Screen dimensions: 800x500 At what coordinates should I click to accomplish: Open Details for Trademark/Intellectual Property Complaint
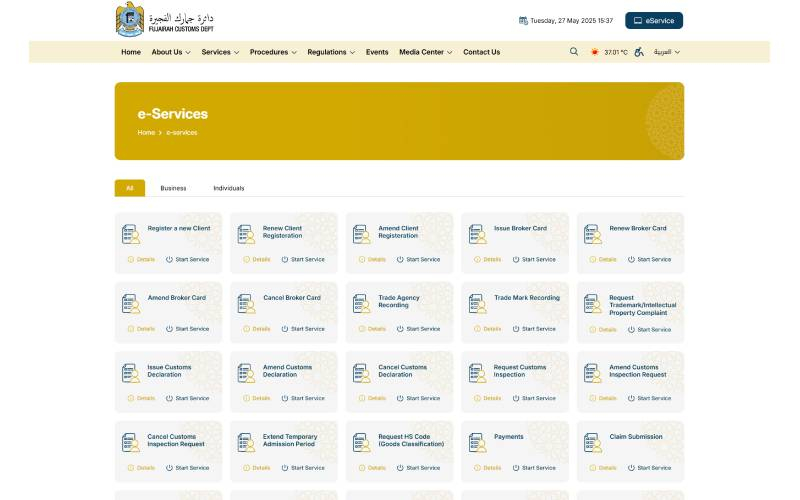pyautogui.click(x=603, y=330)
